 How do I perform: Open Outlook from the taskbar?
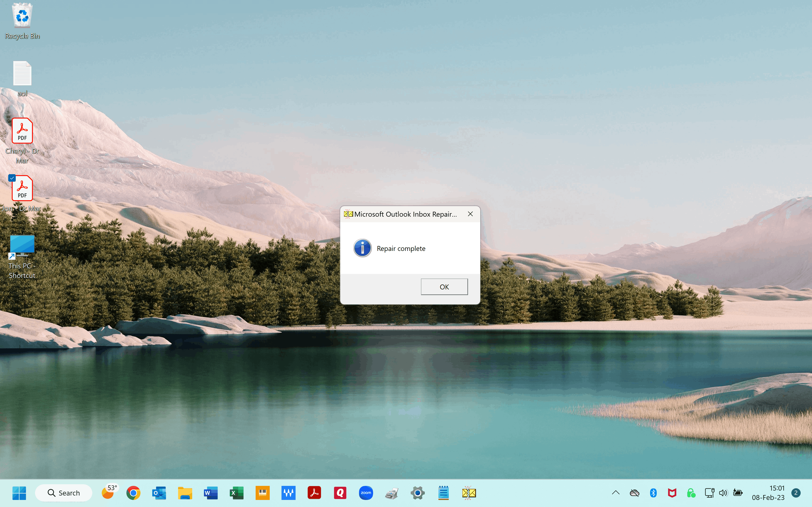point(159,493)
